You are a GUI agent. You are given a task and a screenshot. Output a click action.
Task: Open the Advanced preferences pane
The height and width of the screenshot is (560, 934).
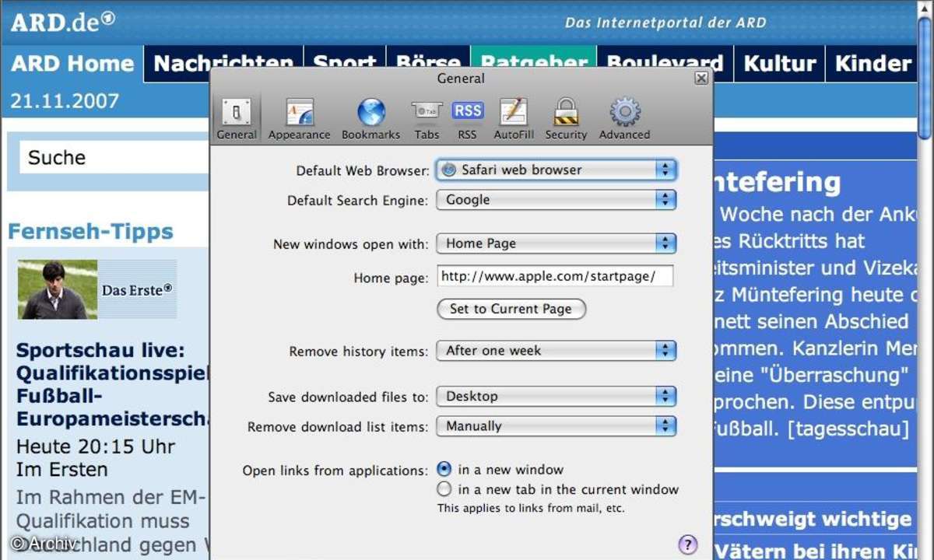point(624,119)
